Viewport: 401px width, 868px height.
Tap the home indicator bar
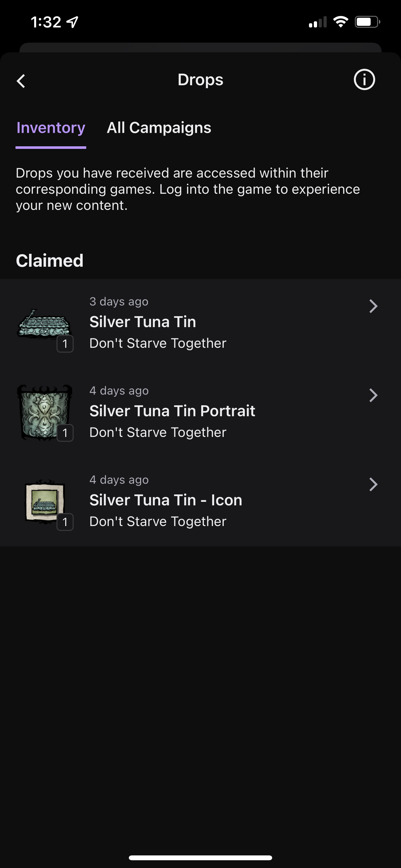coord(200,858)
